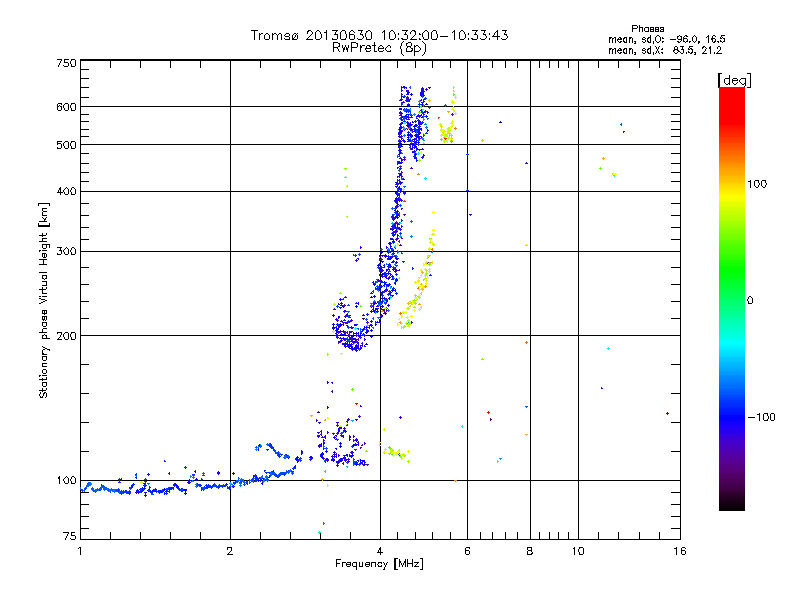Image resolution: width=800 pixels, height=600 pixels.
Task: Click the phase colorbar gradient
Action: tap(732, 298)
